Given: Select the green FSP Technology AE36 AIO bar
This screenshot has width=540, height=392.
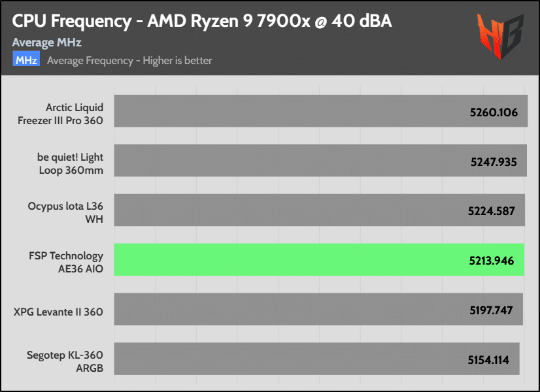Looking at the screenshot, I should pyautogui.click(x=319, y=259).
